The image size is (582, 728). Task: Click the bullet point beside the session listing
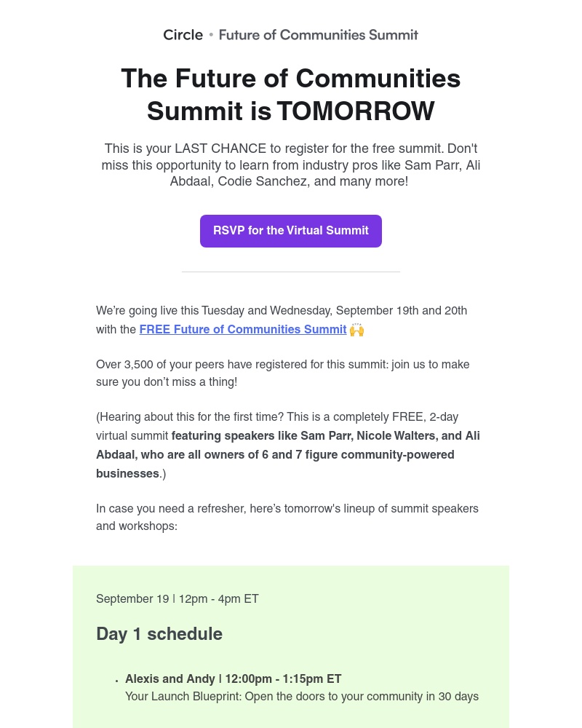(117, 681)
